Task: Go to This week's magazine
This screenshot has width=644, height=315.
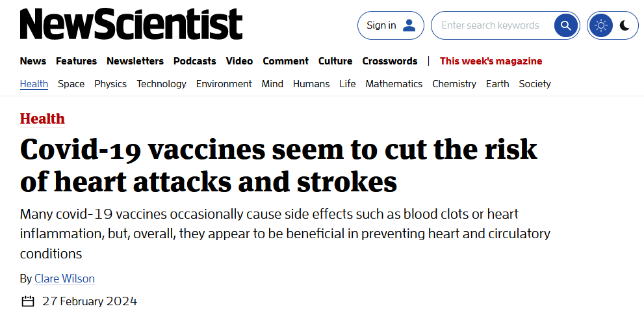Action: (491, 61)
